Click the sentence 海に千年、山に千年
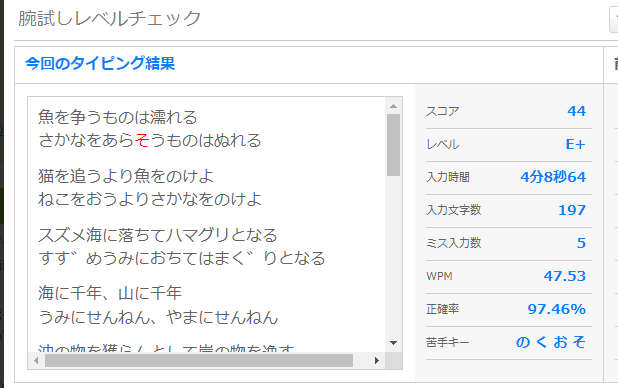Viewport: 618px width, 388px height. coord(110,293)
